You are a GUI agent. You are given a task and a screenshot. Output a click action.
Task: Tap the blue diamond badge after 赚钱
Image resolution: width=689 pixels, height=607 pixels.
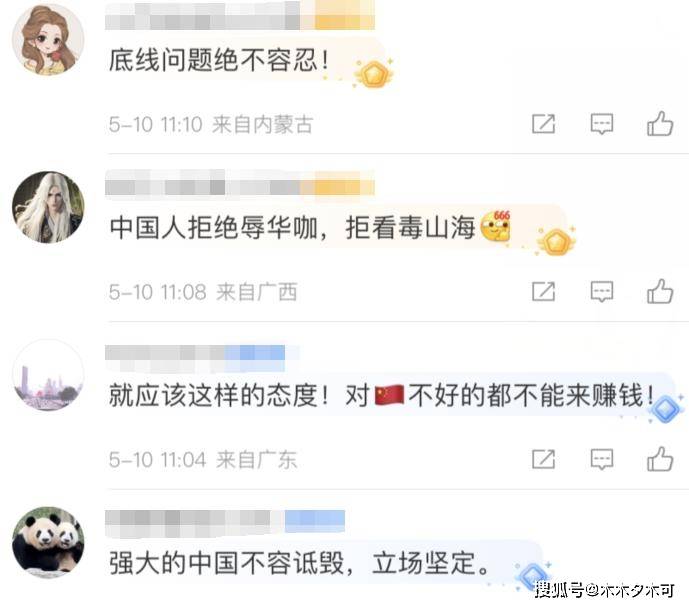(x=665, y=409)
